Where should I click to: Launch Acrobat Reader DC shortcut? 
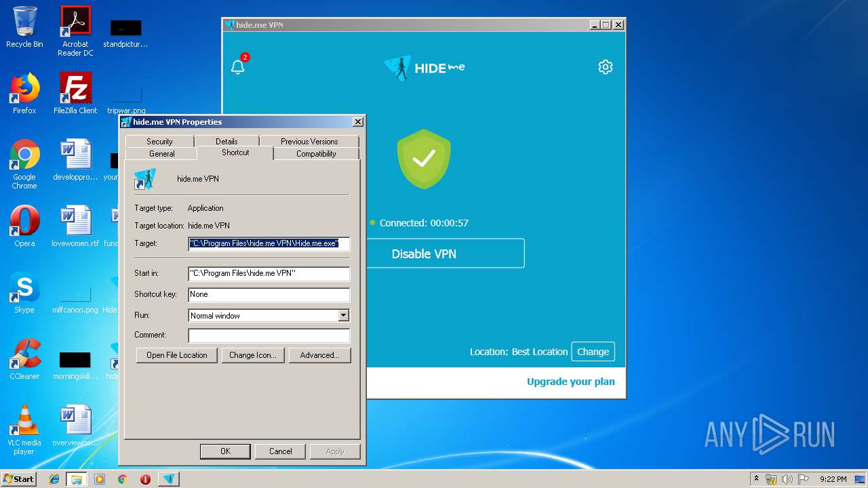click(75, 31)
